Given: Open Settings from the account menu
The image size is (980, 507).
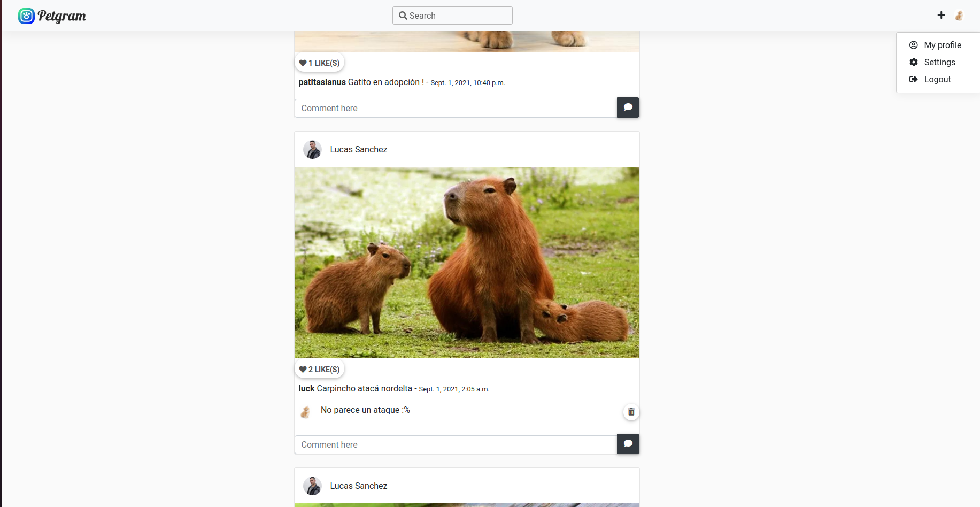Looking at the screenshot, I should [x=939, y=62].
